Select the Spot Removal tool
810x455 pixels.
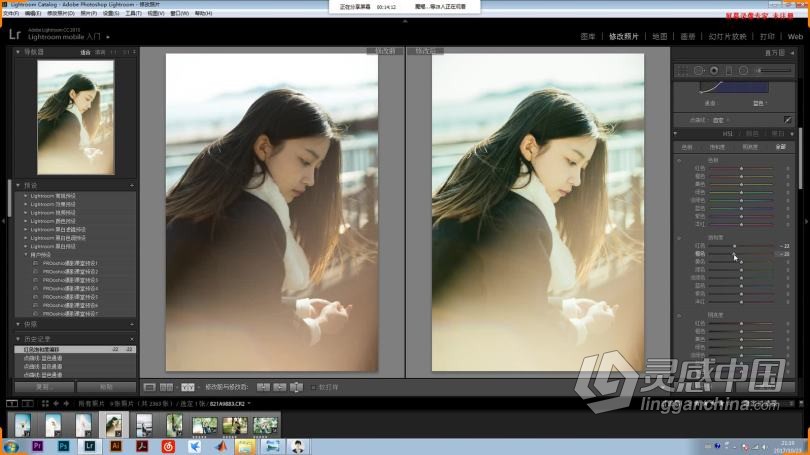coord(698,70)
